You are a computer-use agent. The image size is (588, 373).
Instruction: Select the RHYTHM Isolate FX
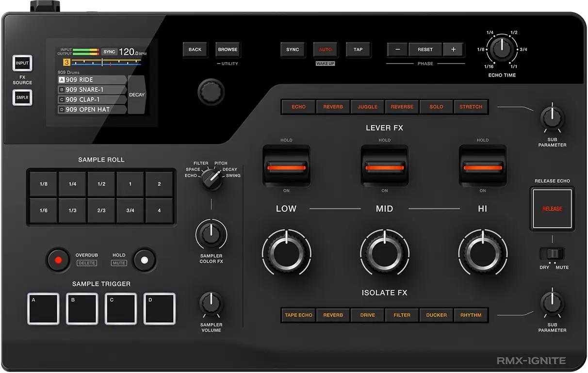tap(471, 315)
